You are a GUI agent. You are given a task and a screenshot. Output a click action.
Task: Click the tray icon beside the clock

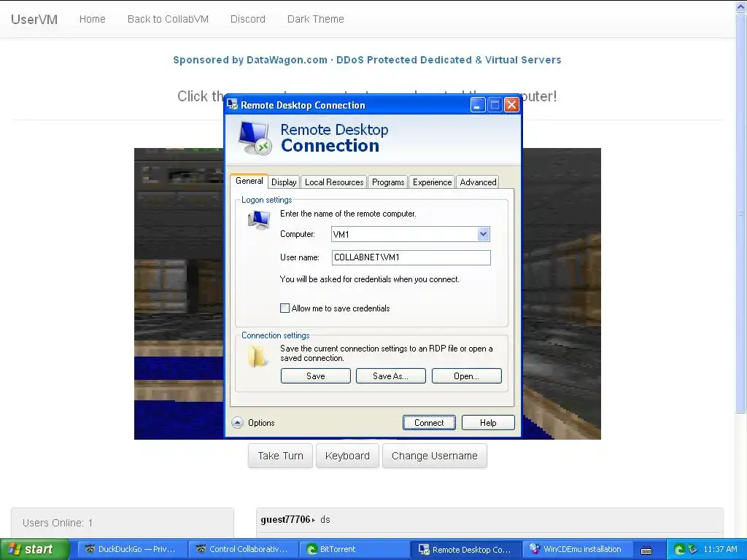coord(693,550)
